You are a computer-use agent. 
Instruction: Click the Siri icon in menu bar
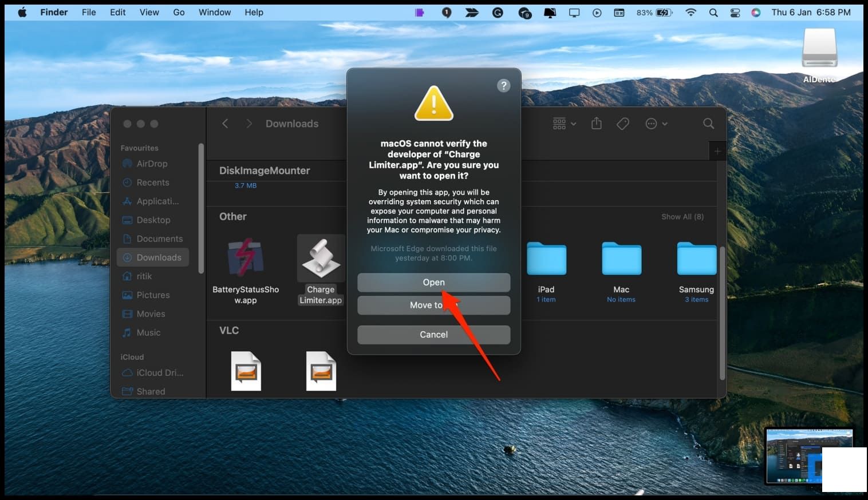coord(756,12)
